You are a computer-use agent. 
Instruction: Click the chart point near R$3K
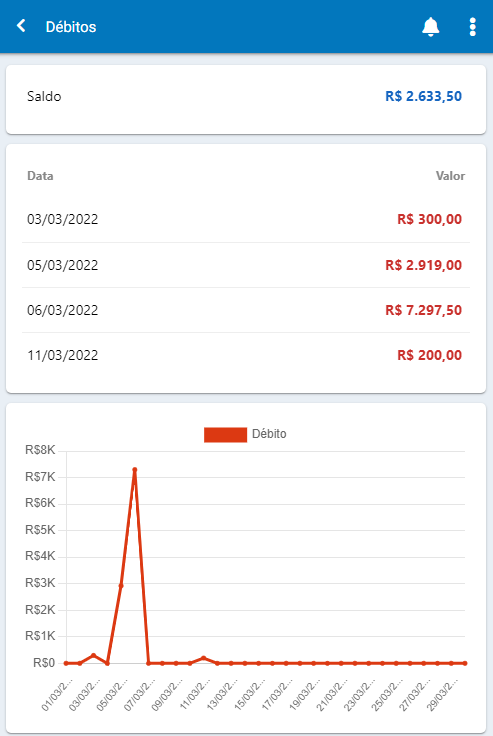pos(121,585)
